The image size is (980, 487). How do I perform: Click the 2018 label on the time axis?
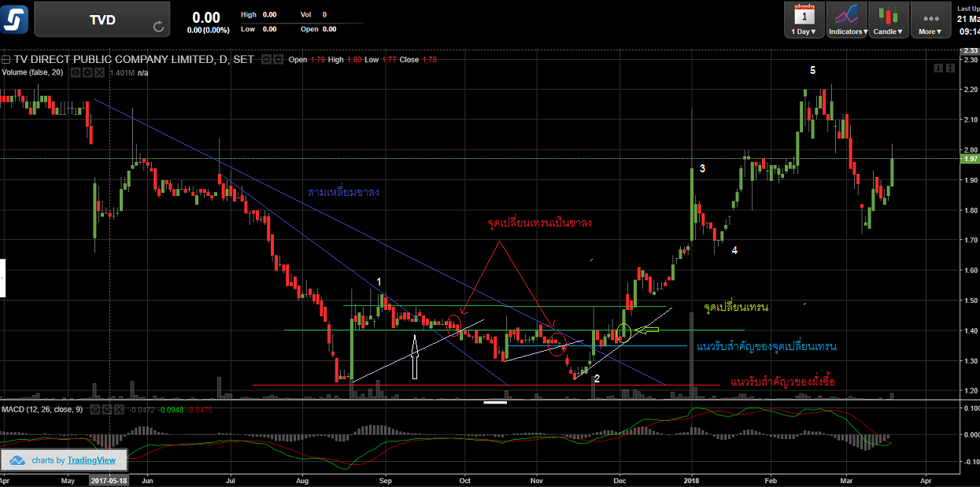(692, 480)
